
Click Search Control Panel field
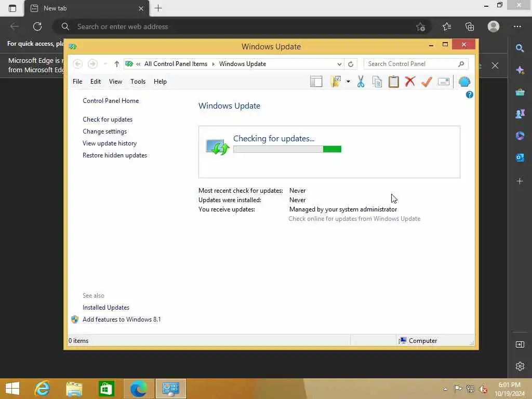pyautogui.click(x=416, y=64)
